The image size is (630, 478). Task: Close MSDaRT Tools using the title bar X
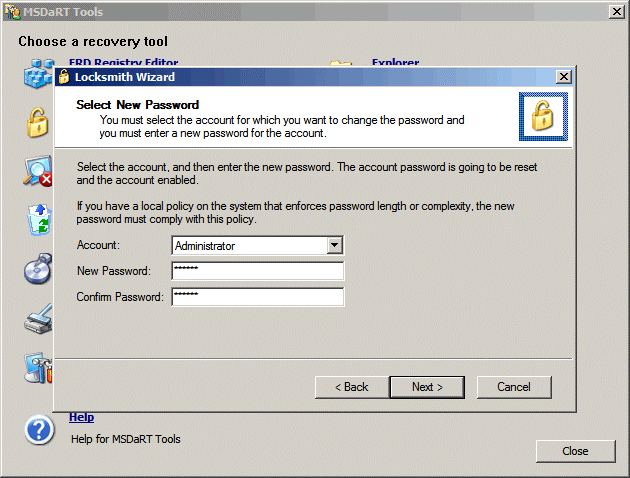coord(616,12)
